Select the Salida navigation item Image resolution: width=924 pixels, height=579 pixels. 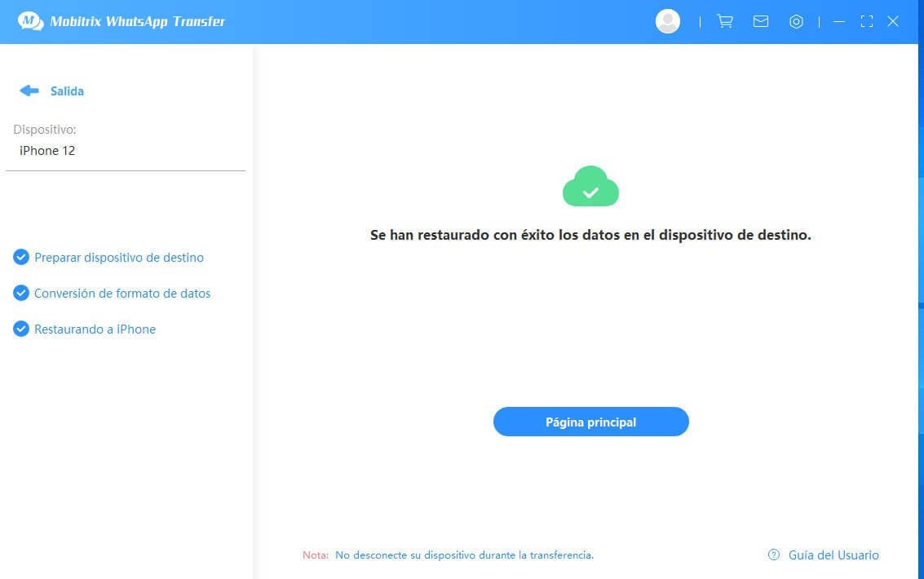point(66,91)
